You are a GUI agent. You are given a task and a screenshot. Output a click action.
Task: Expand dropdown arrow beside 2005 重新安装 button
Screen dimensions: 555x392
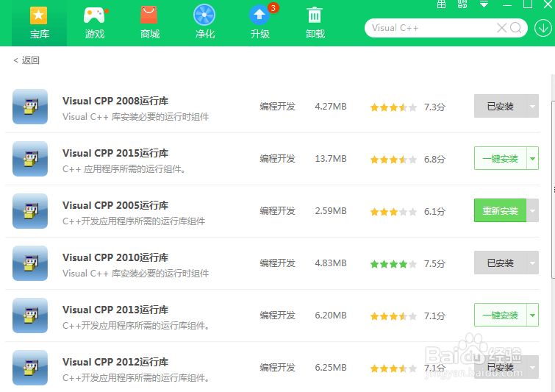[533, 210]
